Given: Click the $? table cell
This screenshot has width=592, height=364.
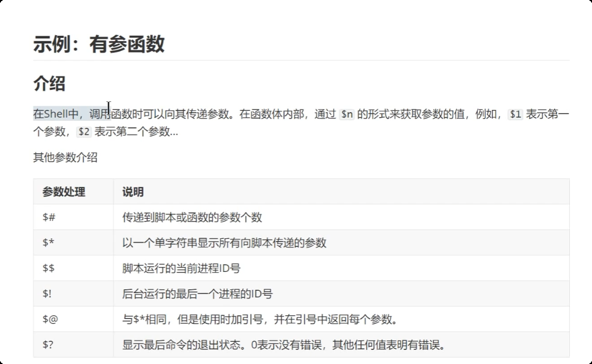Looking at the screenshot, I should [74, 344].
